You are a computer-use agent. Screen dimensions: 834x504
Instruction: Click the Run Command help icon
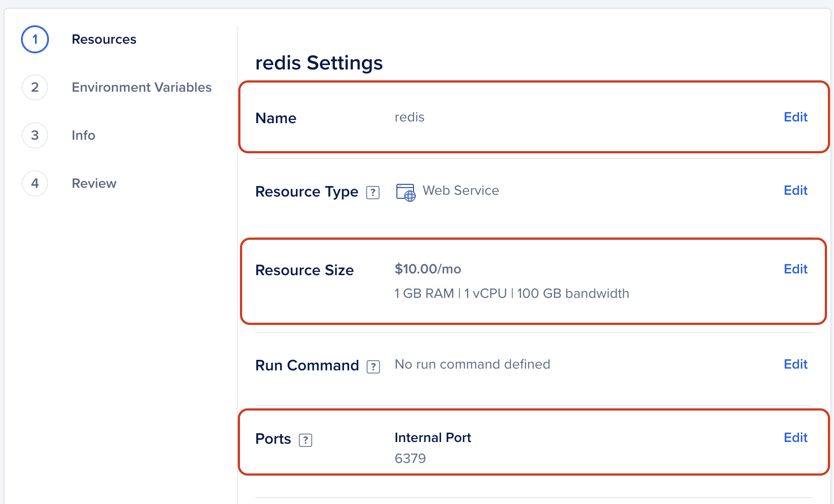(x=373, y=366)
